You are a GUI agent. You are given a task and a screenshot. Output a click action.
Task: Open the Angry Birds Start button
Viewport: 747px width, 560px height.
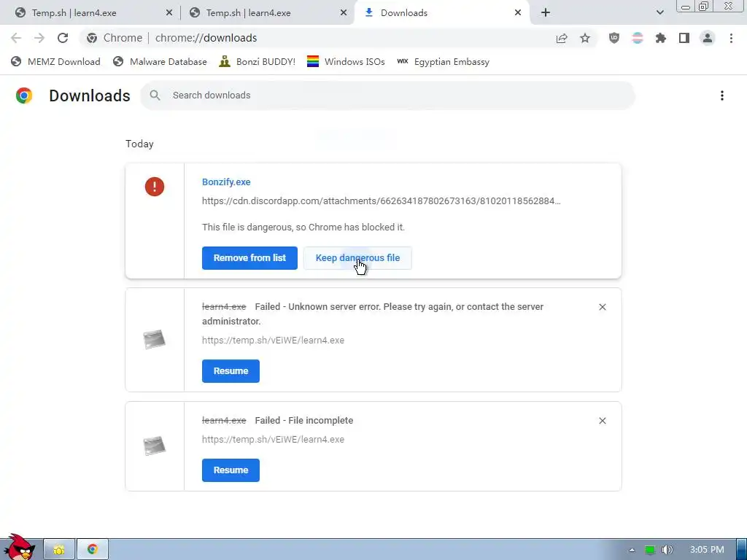[19, 547]
